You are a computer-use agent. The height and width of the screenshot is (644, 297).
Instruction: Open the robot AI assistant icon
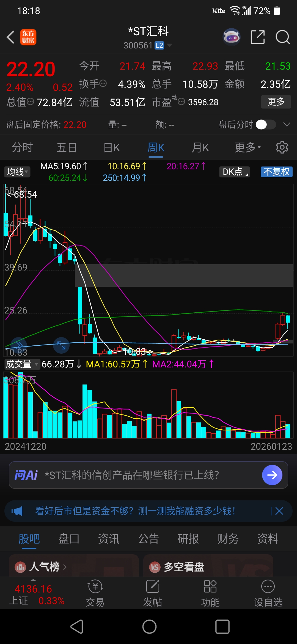pyautogui.click(x=231, y=37)
